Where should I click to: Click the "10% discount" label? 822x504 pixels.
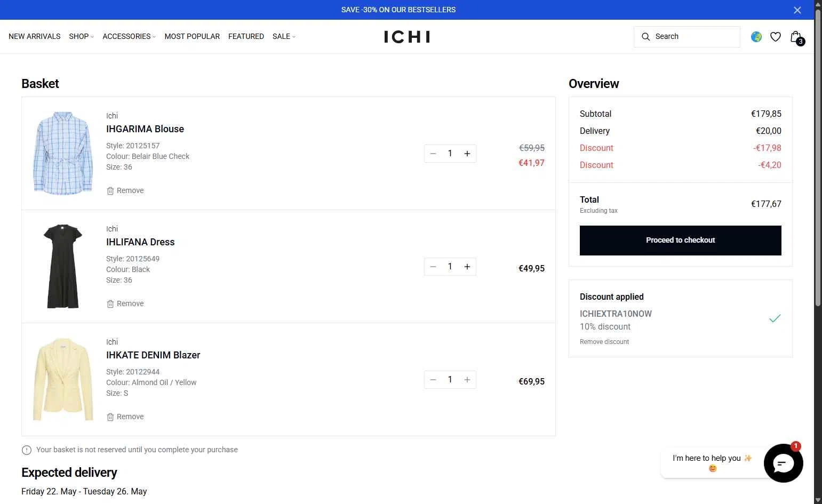(x=605, y=326)
